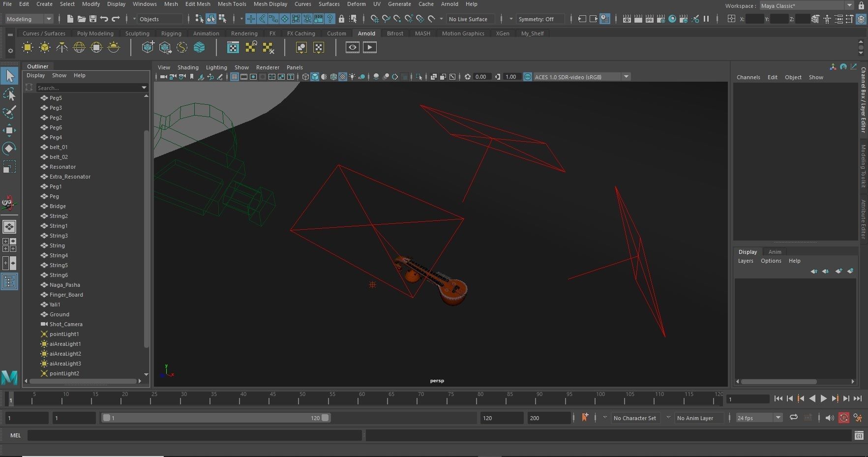Choose the Scale tool
868x457 pixels.
9,167
